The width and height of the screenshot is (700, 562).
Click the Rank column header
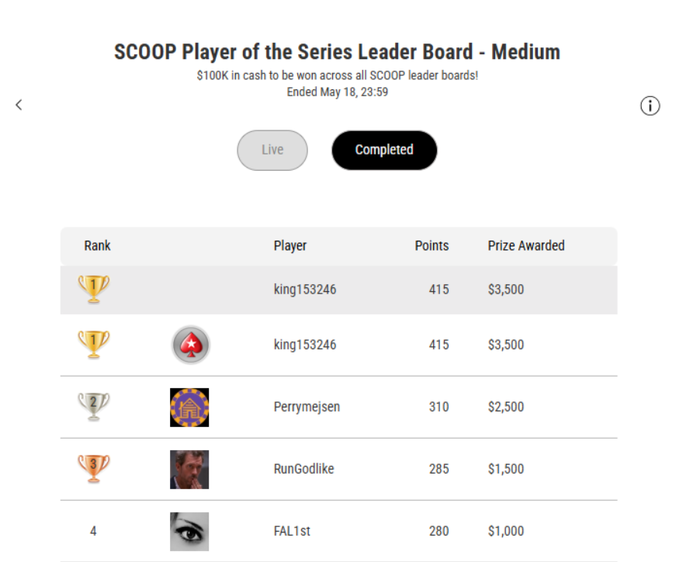tap(97, 246)
